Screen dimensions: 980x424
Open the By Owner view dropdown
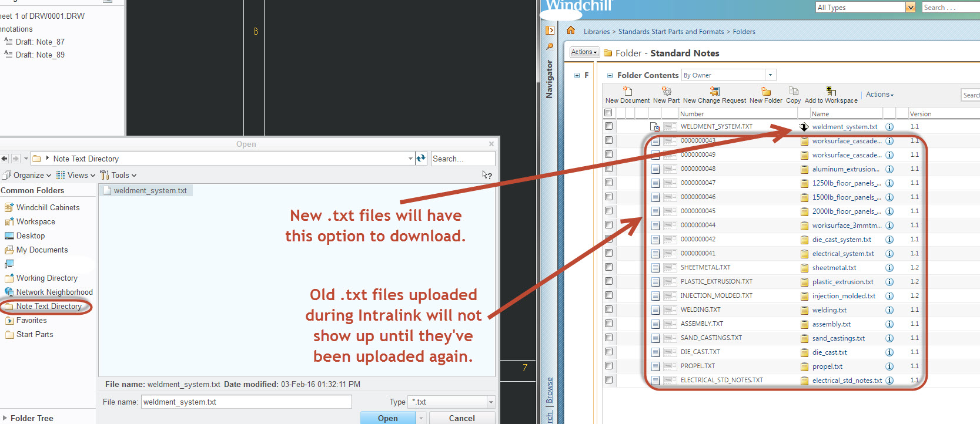(x=770, y=75)
